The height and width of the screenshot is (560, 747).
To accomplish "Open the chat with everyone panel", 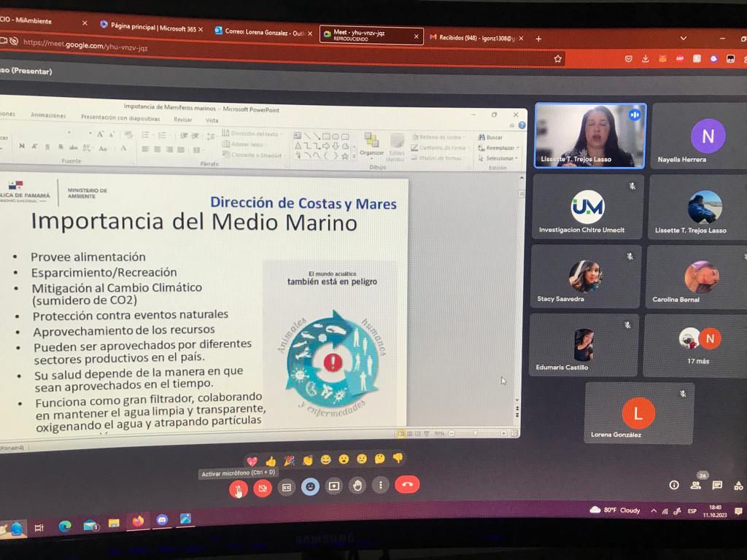I will pyautogui.click(x=717, y=485).
